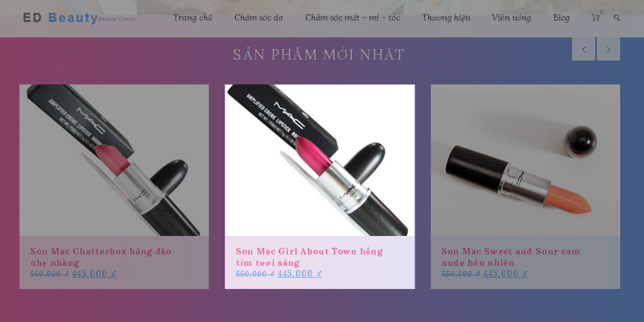Viewport: 644px width, 322px height.
Task: Open the shopping cart icon
Action: point(596,18)
